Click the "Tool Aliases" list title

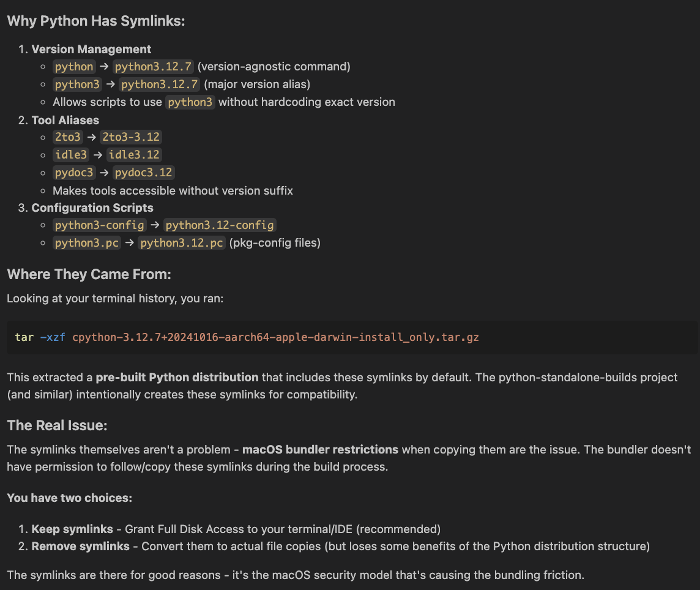[65, 120]
